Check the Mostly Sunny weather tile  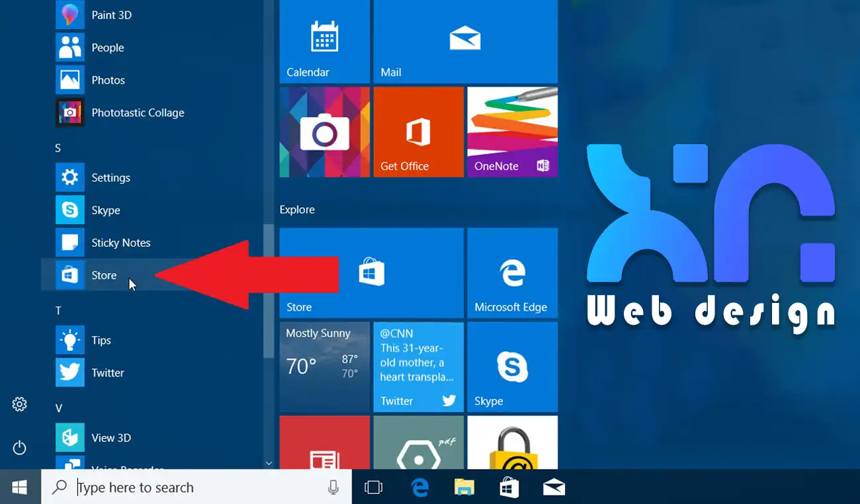click(324, 367)
